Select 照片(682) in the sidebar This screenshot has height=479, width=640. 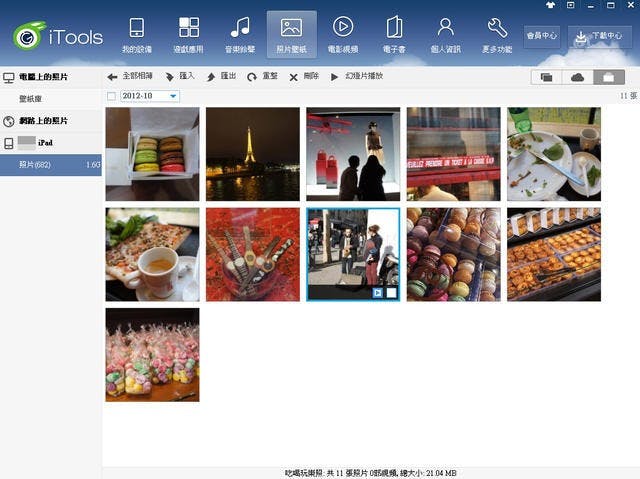click(36, 164)
